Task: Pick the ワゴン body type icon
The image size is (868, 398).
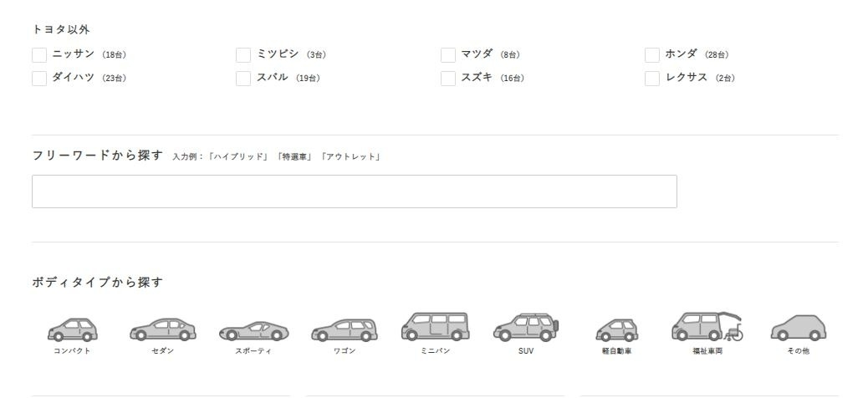Action: pyautogui.click(x=344, y=330)
